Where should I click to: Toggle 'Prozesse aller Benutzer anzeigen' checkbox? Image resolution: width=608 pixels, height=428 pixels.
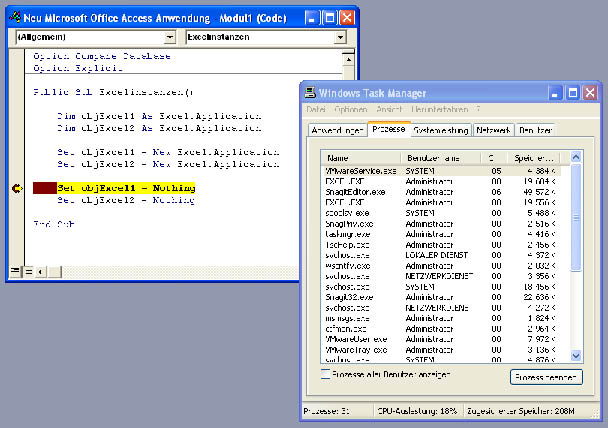[x=325, y=373]
